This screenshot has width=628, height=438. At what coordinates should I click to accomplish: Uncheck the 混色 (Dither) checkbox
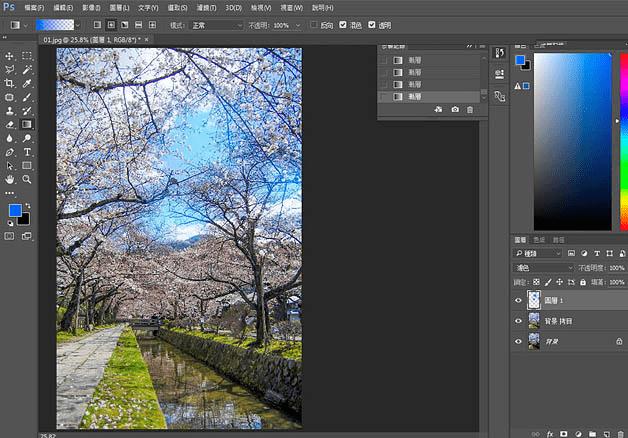pos(344,24)
